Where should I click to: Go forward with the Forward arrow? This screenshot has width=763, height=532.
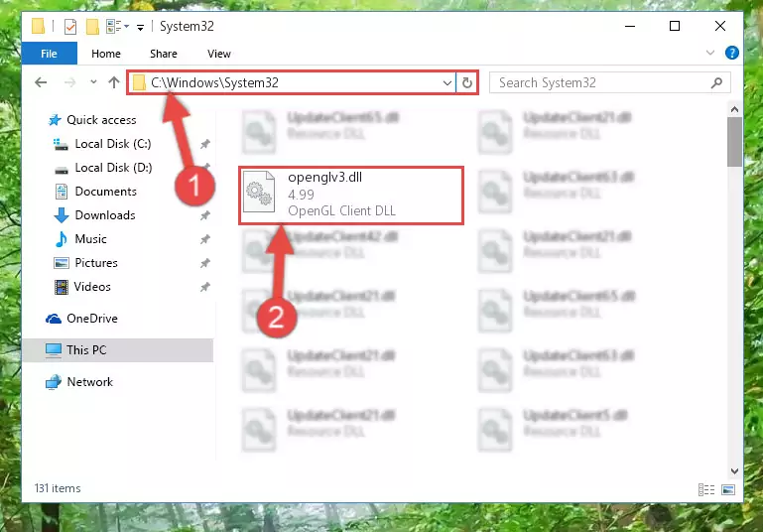[70, 82]
